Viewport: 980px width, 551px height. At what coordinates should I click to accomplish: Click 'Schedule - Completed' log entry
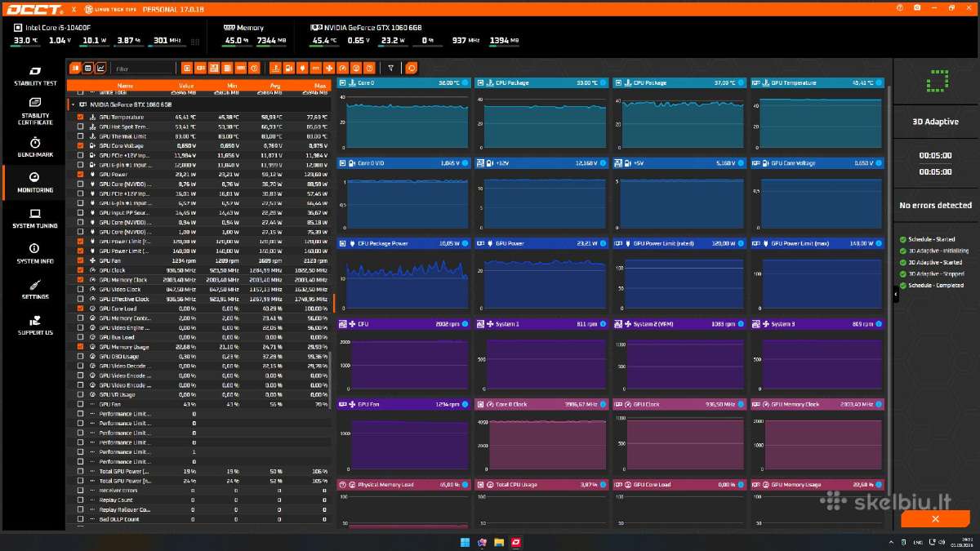[x=936, y=286]
